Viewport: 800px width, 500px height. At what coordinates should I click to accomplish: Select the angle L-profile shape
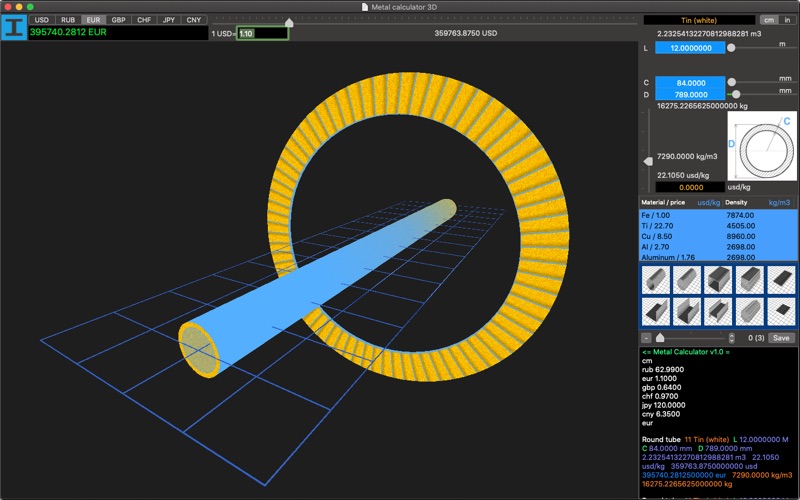tap(656, 311)
